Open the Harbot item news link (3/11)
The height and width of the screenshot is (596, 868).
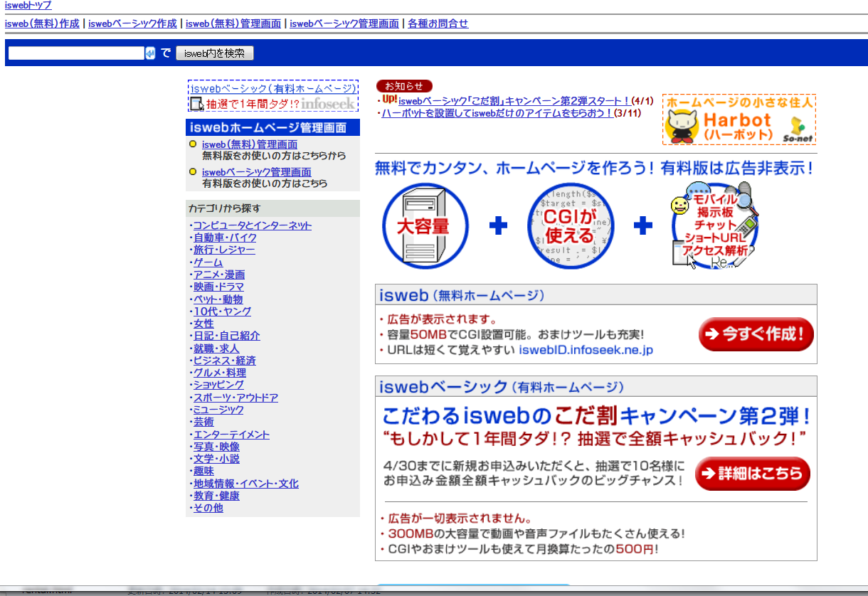(497, 113)
